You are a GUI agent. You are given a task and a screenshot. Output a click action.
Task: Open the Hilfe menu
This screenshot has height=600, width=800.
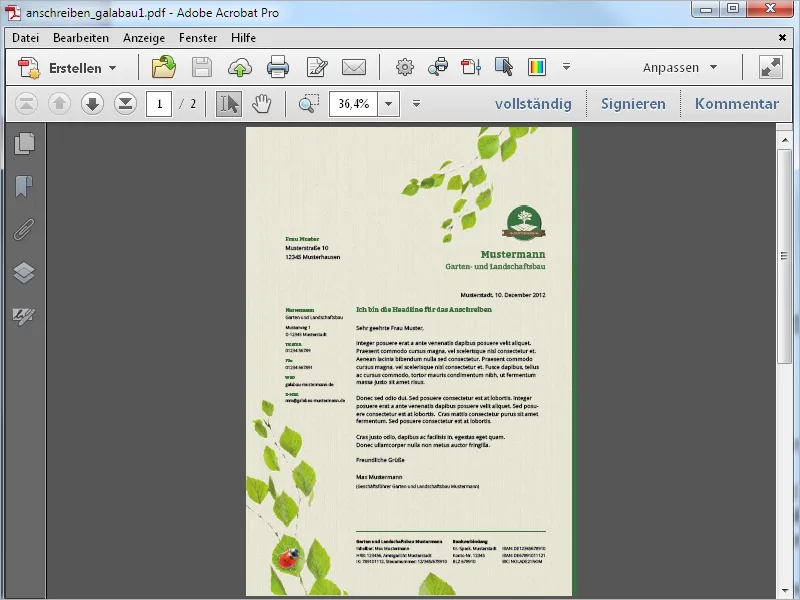point(243,38)
